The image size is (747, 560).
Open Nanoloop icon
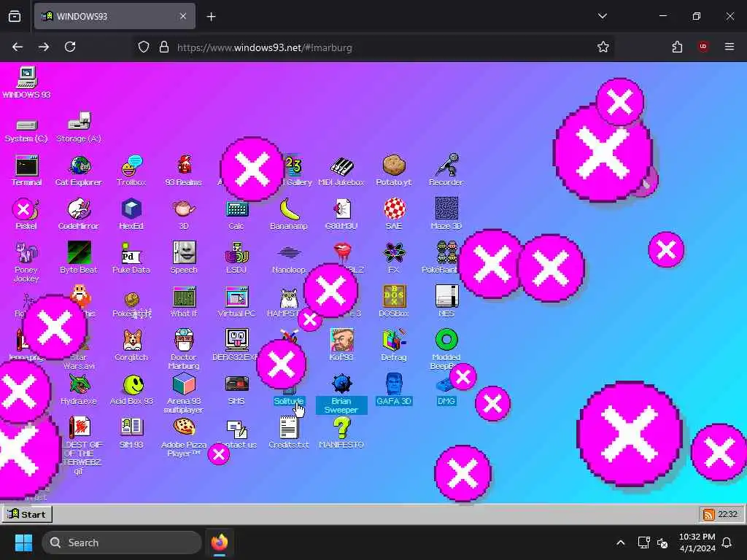pos(289,253)
